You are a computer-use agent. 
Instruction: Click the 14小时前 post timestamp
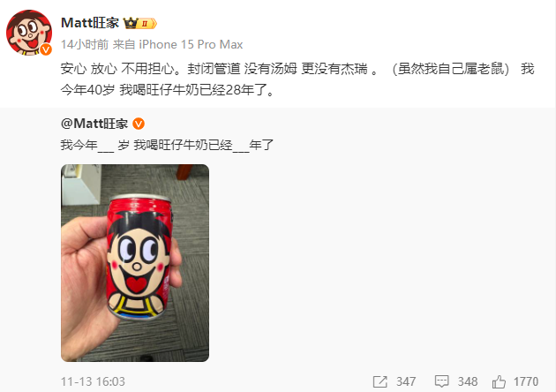(x=85, y=44)
